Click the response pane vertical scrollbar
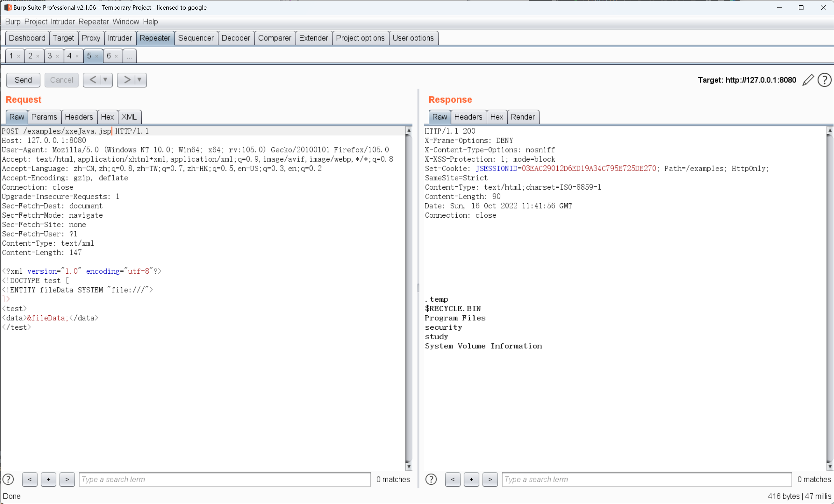Screen dimensions: 834x504 tap(830, 298)
